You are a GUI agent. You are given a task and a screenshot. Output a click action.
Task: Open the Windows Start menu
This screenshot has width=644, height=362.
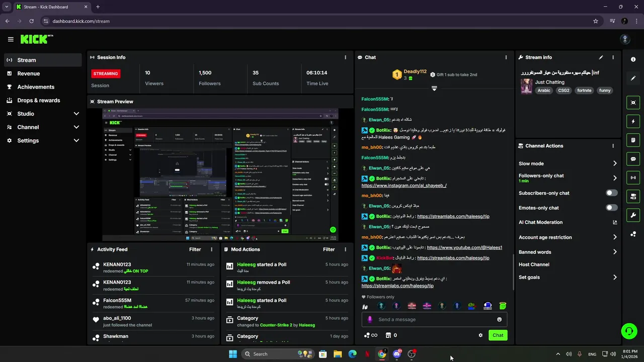point(233,354)
